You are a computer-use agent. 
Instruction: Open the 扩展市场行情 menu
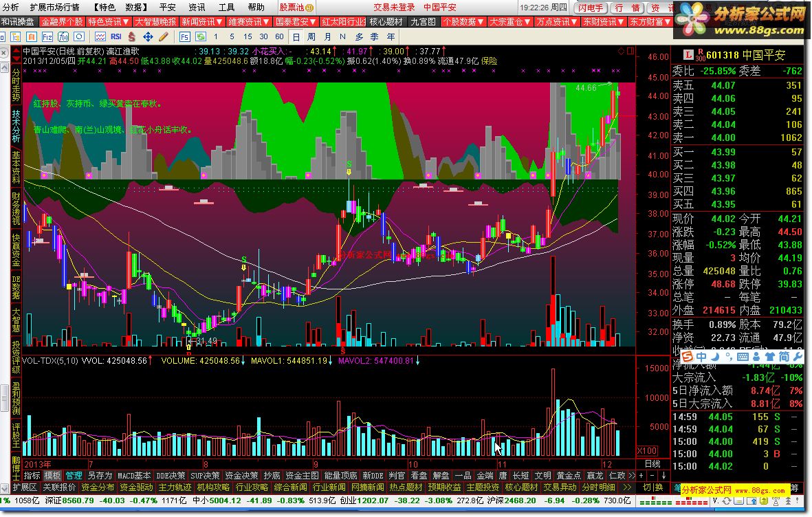pos(54,8)
